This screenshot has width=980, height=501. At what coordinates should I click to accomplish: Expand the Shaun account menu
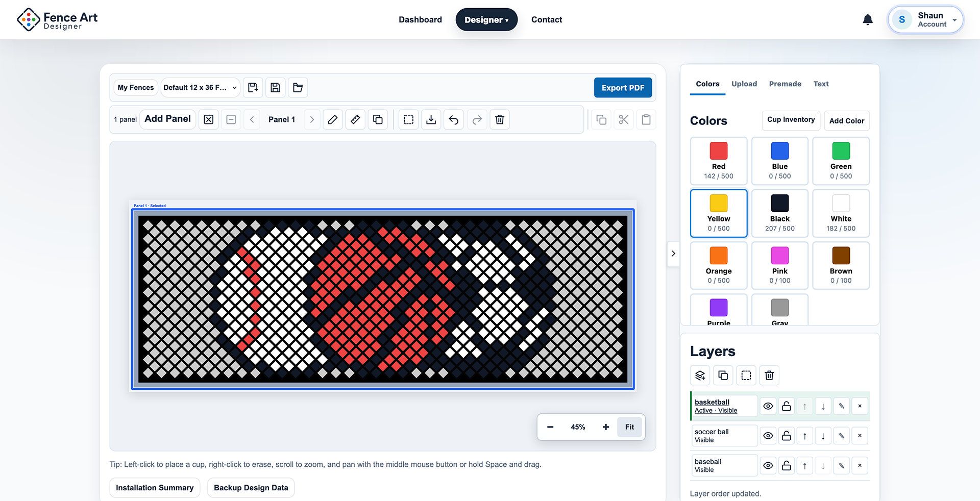click(926, 20)
